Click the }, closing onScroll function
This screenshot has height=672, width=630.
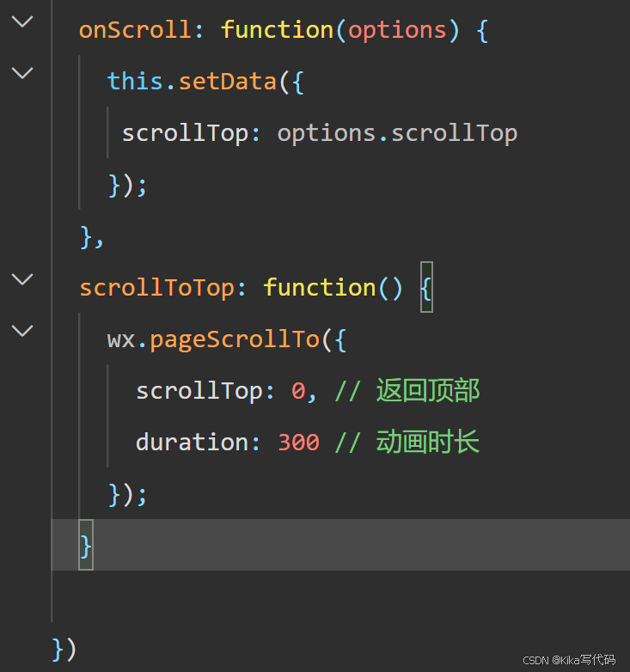(92, 237)
